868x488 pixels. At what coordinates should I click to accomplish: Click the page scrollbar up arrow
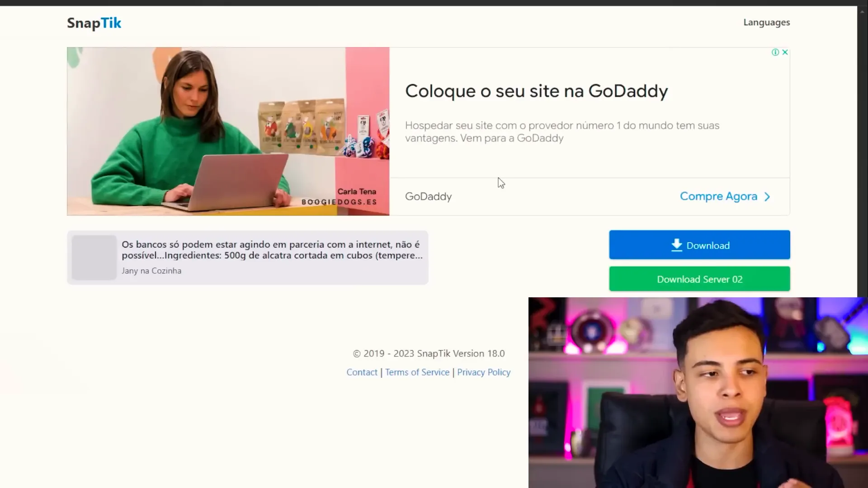[862, 11]
